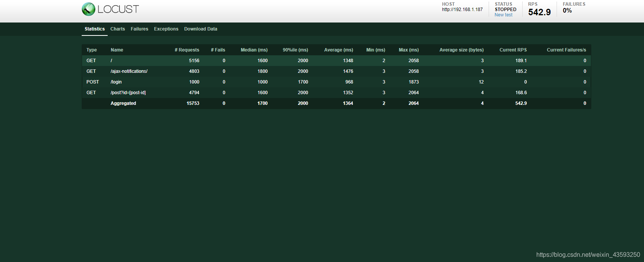Click current RPS value 185.2

click(521, 71)
